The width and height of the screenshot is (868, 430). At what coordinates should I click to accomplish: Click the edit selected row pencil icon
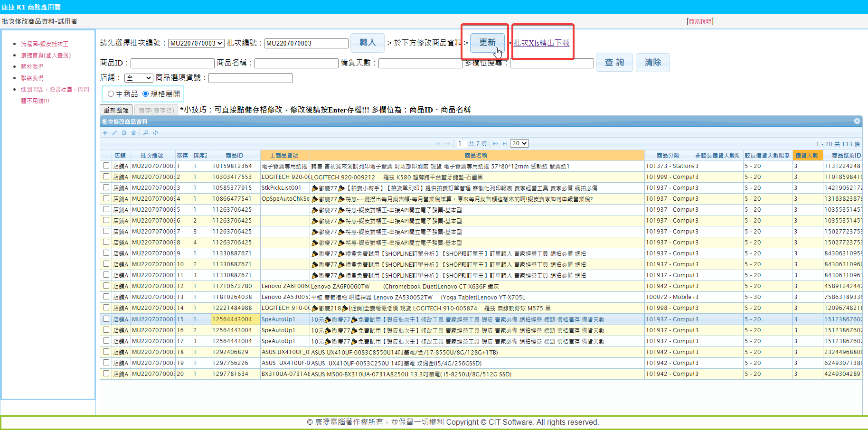click(x=114, y=133)
